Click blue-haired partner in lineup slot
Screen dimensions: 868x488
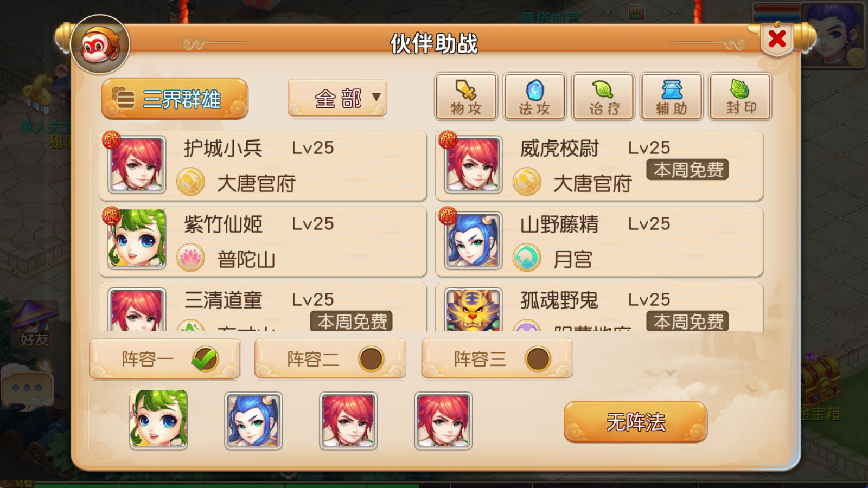click(x=253, y=421)
